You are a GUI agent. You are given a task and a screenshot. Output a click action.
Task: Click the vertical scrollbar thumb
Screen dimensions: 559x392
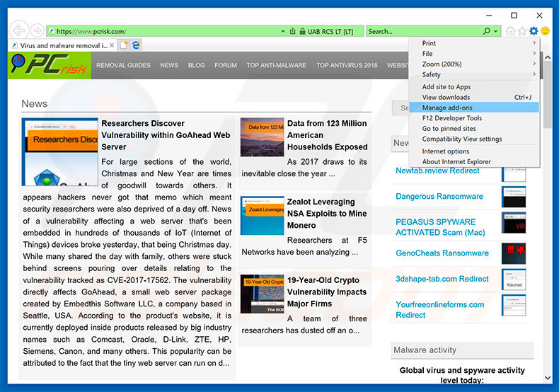tap(548, 96)
